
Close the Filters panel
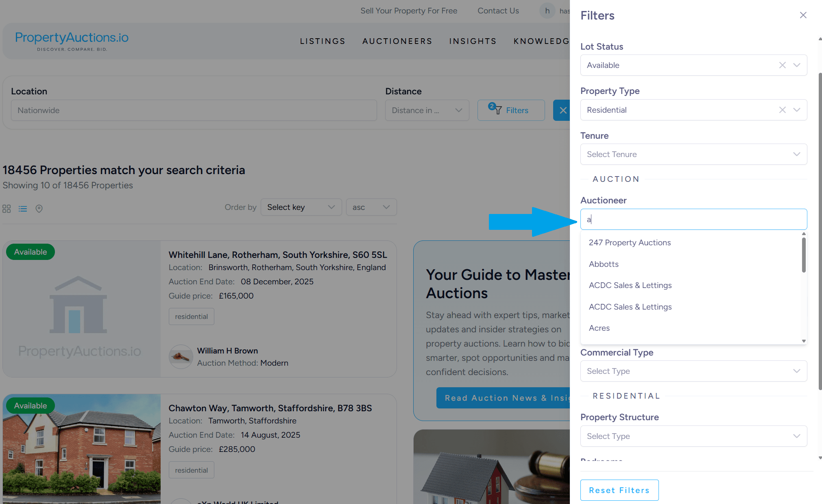coord(803,15)
